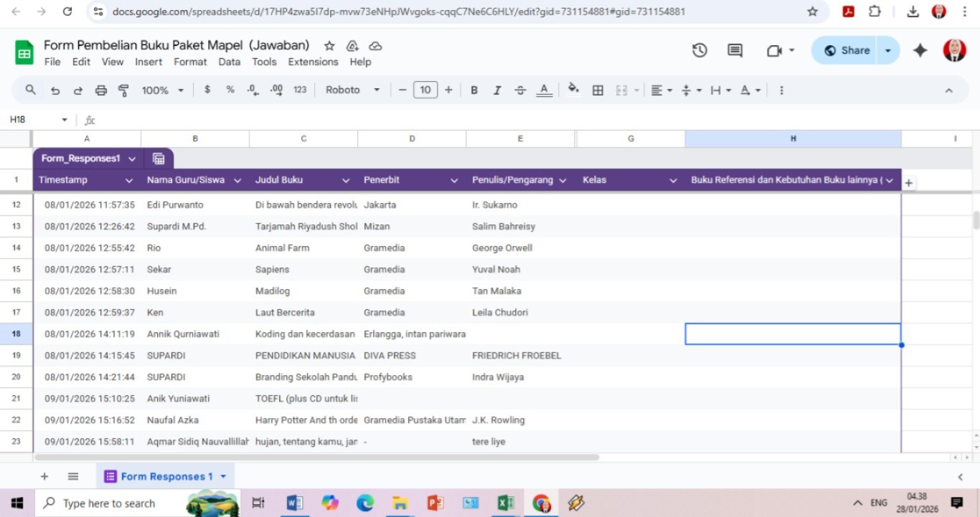Click the Share button
The width and height of the screenshot is (980, 517).
(x=847, y=50)
